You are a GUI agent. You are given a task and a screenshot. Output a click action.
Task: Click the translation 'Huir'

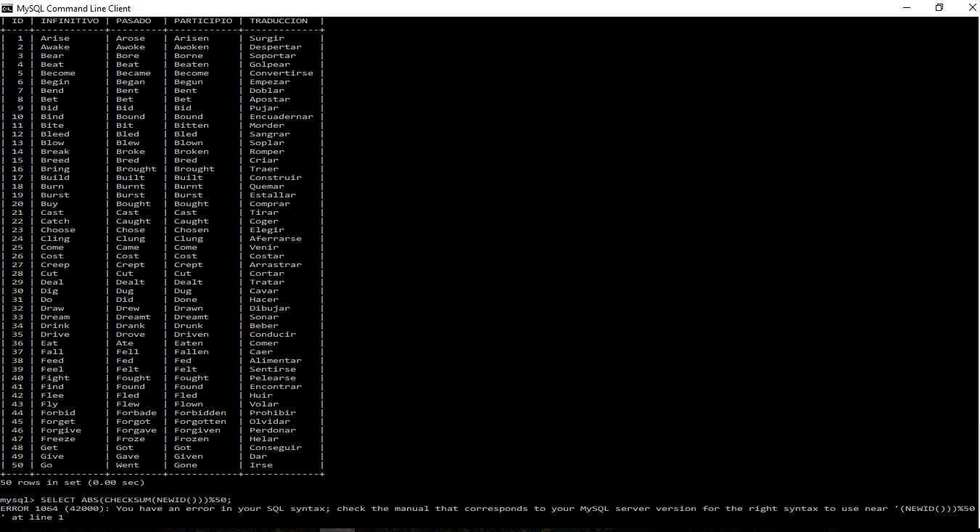[261, 396]
